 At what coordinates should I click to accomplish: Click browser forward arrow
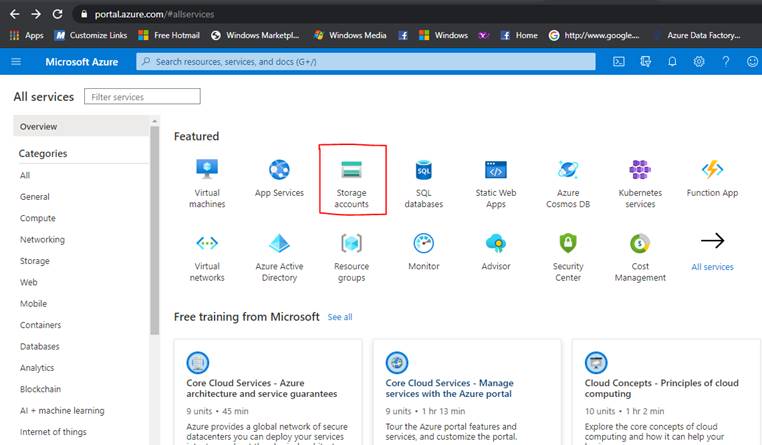tap(36, 14)
